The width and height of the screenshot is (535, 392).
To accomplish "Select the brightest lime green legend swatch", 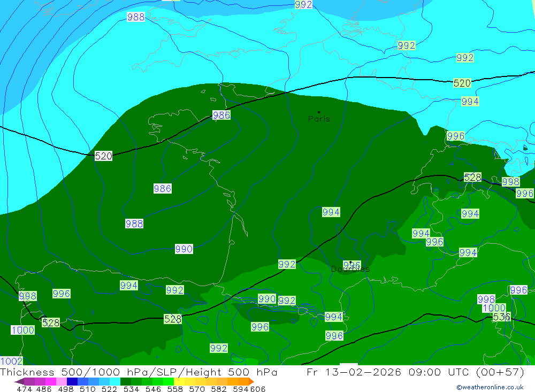I will coord(169,381).
